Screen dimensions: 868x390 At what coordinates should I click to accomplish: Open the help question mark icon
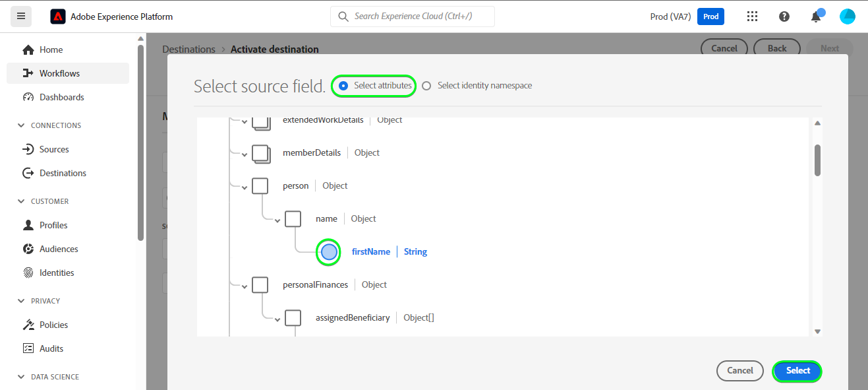coord(784,16)
